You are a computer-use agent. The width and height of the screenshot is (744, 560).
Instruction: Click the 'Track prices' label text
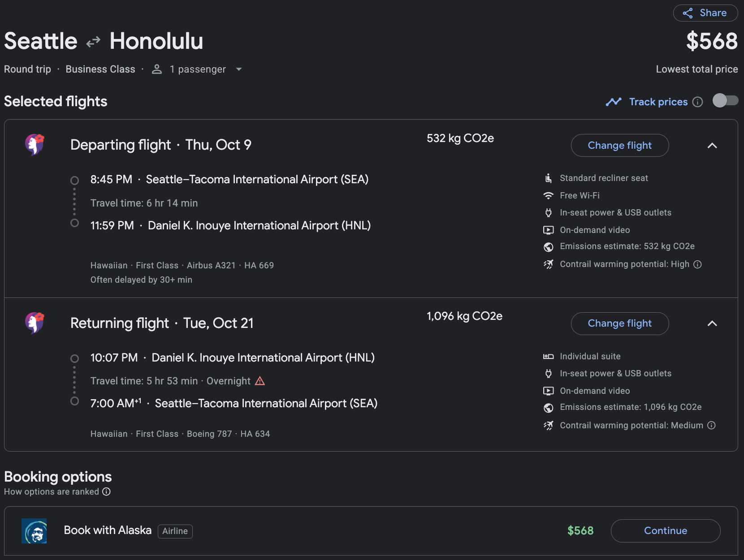pyautogui.click(x=658, y=102)
